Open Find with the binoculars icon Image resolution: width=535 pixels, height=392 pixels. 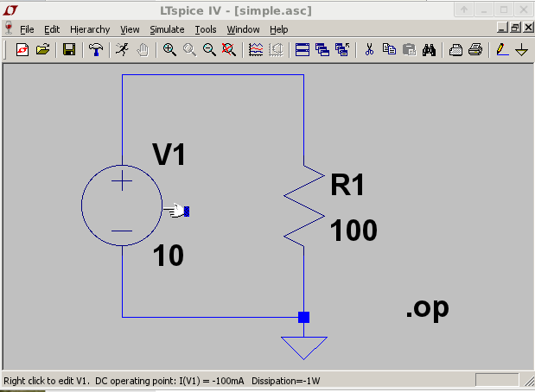(429, 50)
